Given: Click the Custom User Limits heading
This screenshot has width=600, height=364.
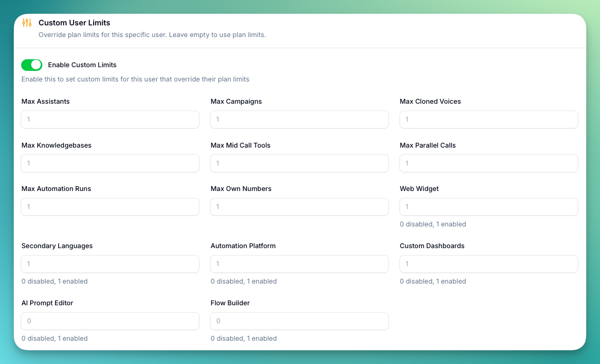Looking at the screenshot, I should (x=74, y=23).
